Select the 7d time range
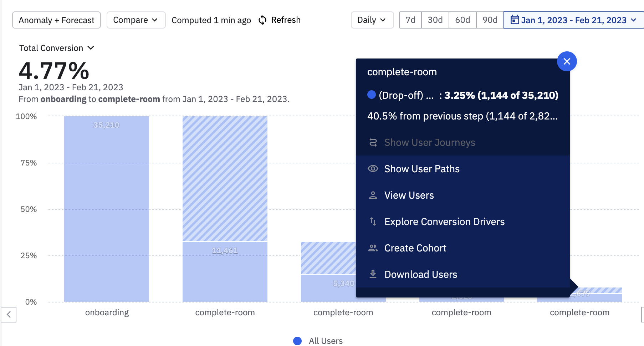The width and height of the screenshot is (644, 346). pos(410,20)
